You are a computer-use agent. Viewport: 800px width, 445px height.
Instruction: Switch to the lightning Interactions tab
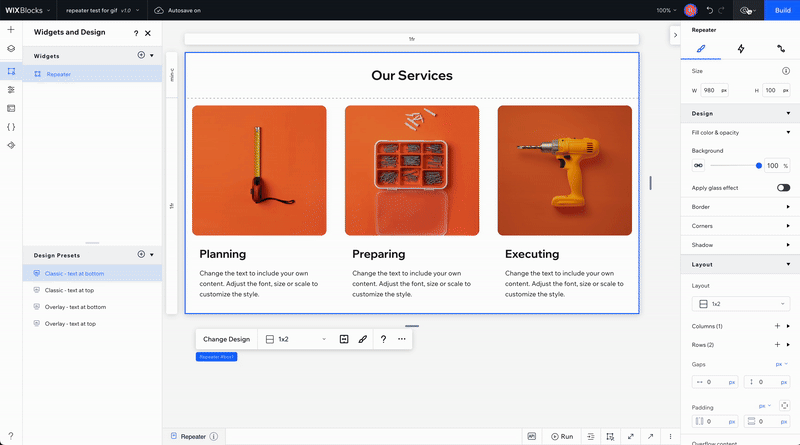pos(741,48)
